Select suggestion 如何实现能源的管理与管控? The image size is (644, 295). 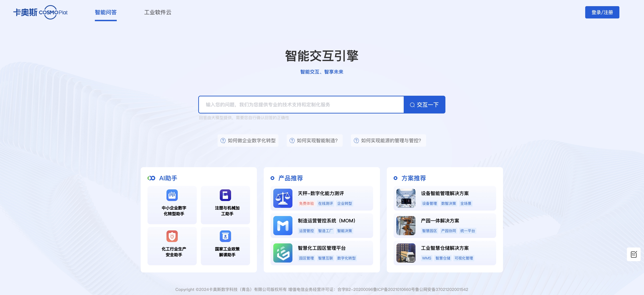tap(388, 140)
